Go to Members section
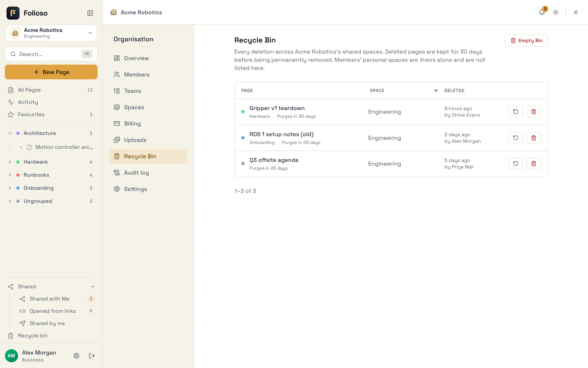Viewport: 588px width, 368px height. pyautogui.click(x=148, y=74)
